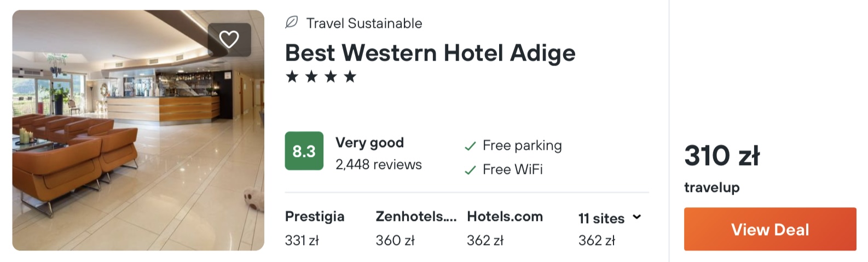This screenshot has width=868, height=262.
Task: Click the Free parking amenity text
Action: point(522,145)
